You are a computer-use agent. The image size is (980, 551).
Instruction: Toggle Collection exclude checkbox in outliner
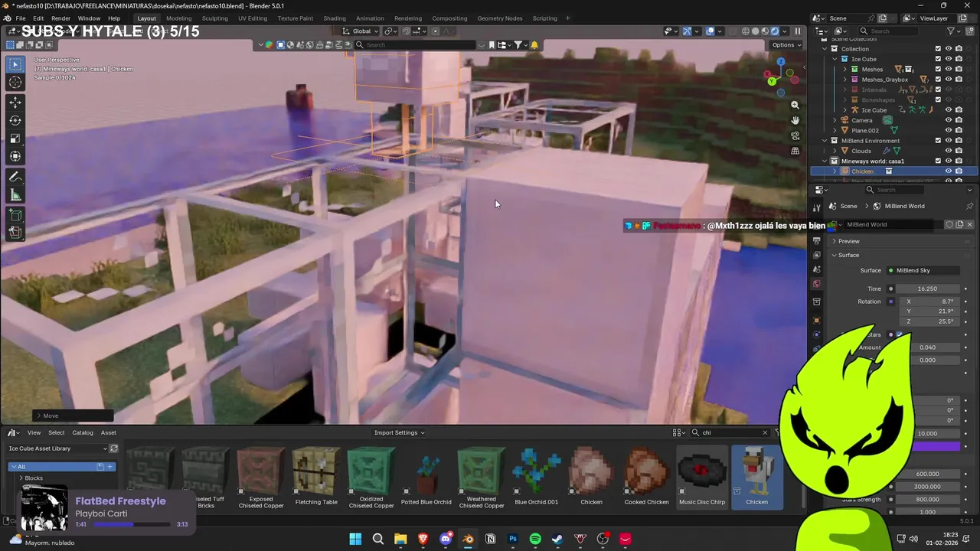pyautogui.click(x=938, y=49)
